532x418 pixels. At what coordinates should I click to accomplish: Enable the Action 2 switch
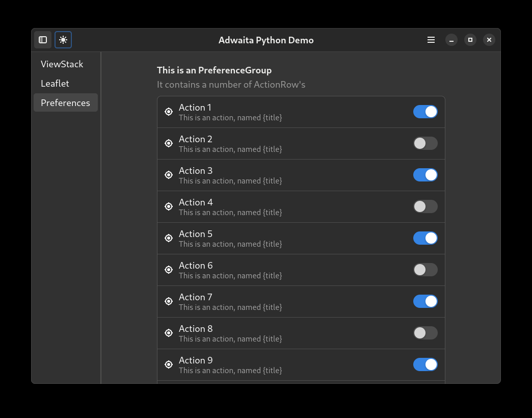click(x=425, y=143)
